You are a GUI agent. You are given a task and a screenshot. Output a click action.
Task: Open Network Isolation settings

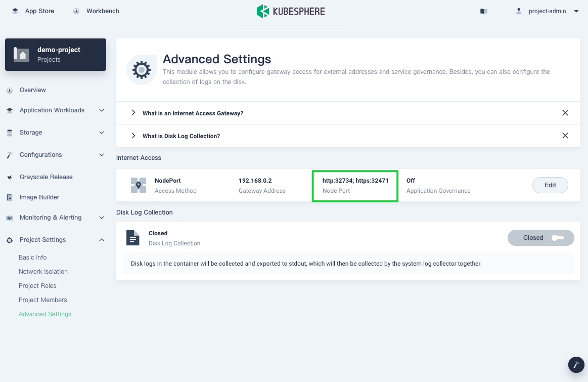pyautogui.click(x=43, y=272)
